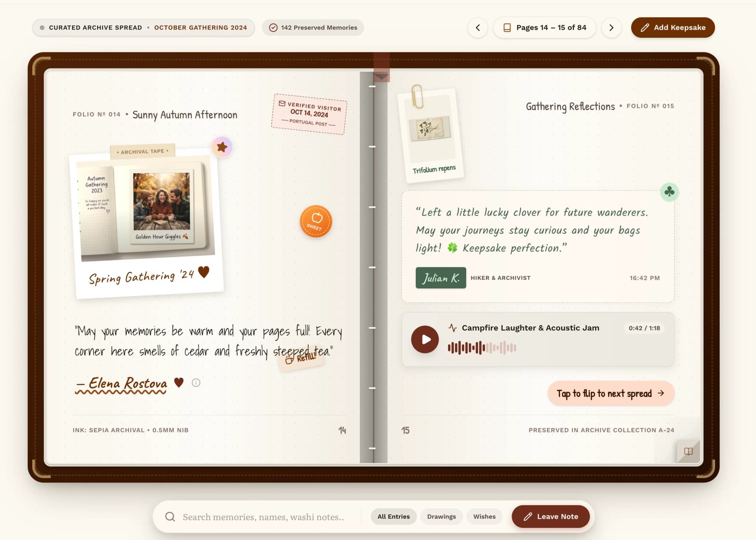Image resolution: width=756 pixels, height=540 pixels.
Task: Click Tap to flip to next spread
Action: coord(611,393)
